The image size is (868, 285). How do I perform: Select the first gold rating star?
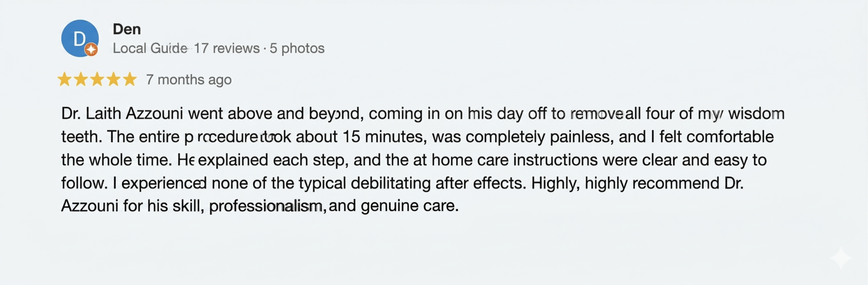(x=64, y=79)
